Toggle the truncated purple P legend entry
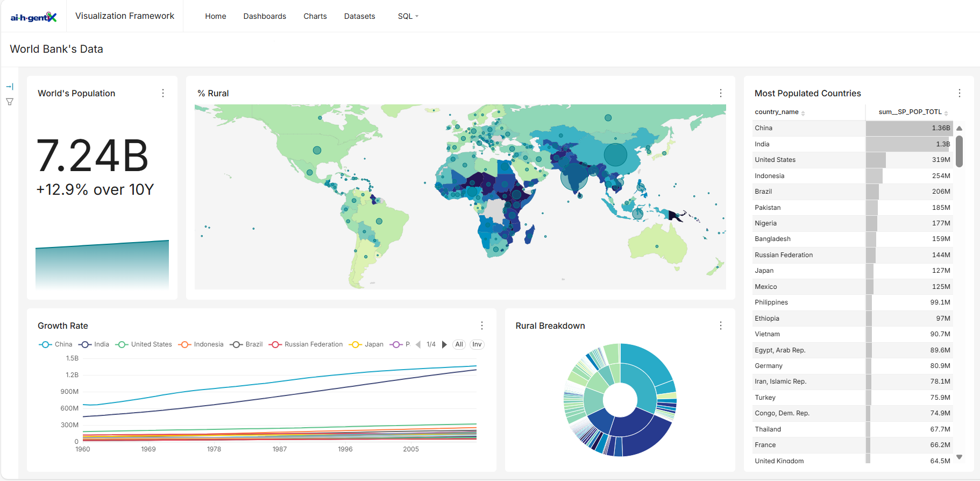Screen dimensions: 980x481 400,344
